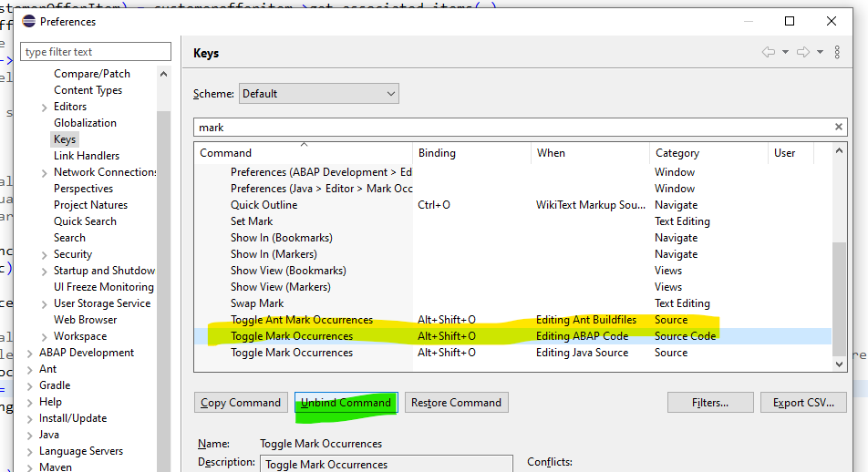Select UI Freeze Monitoring in the tree

pos(104,287)
